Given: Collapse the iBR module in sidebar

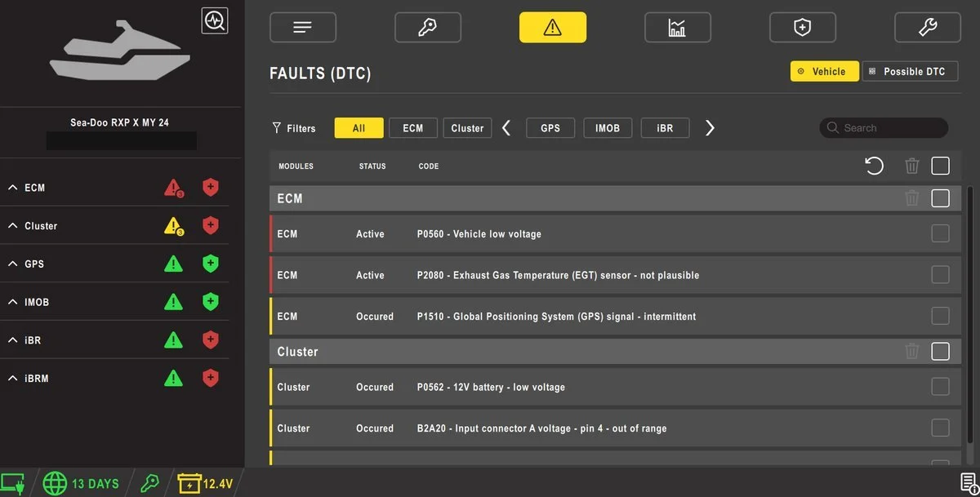Looking at the screenshot, I should (x=13, y=340).
